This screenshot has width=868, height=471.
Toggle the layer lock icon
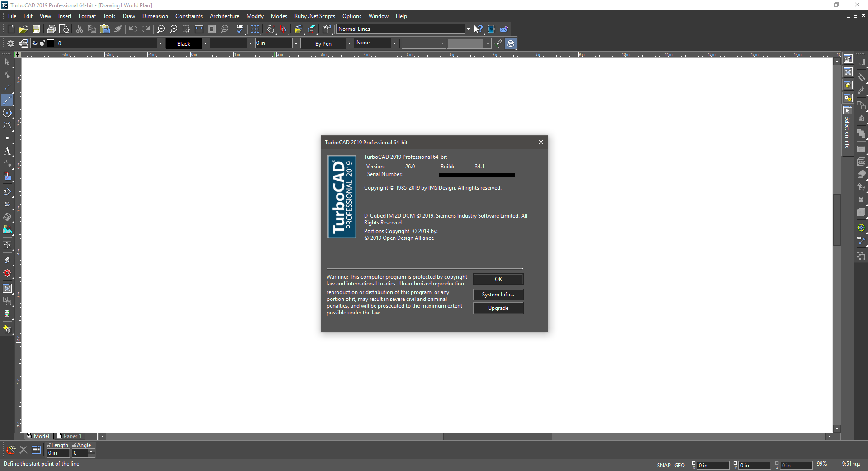[x=42, y=43]
